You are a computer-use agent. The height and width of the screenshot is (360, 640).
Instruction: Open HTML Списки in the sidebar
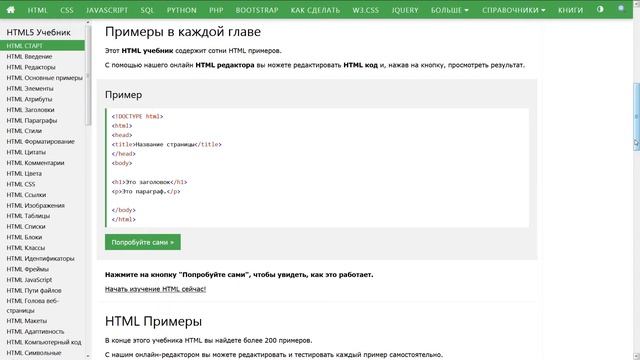click(x=26, y=226)
